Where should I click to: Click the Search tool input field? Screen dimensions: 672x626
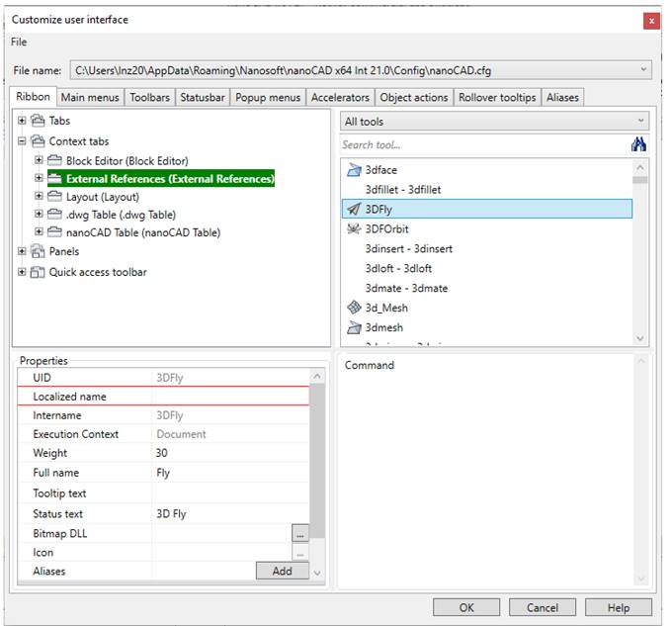482,145
